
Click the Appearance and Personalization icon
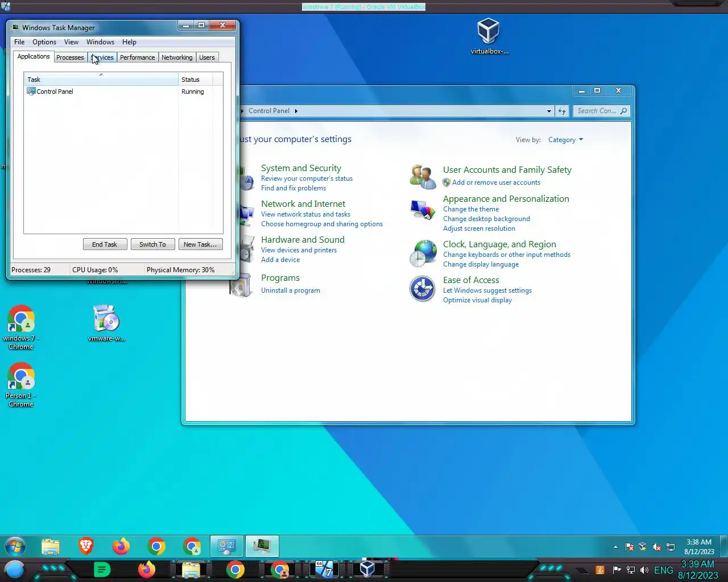click(423, 210)
